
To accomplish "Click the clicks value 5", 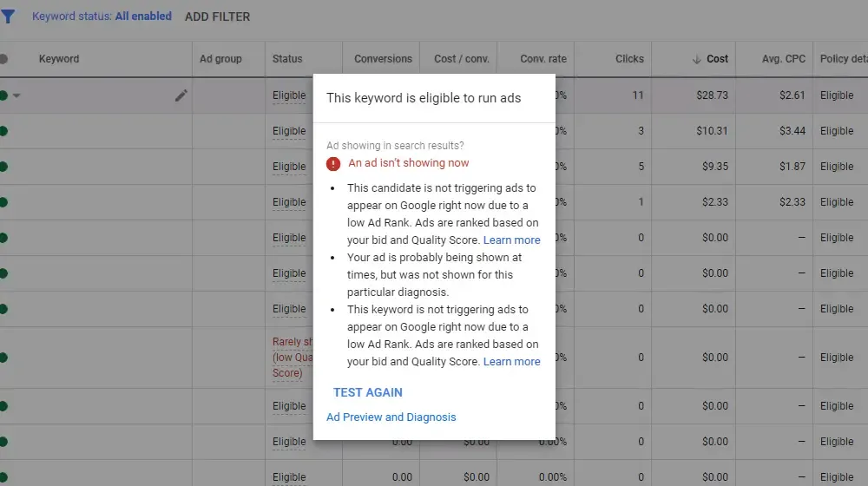I will [641, 167].
